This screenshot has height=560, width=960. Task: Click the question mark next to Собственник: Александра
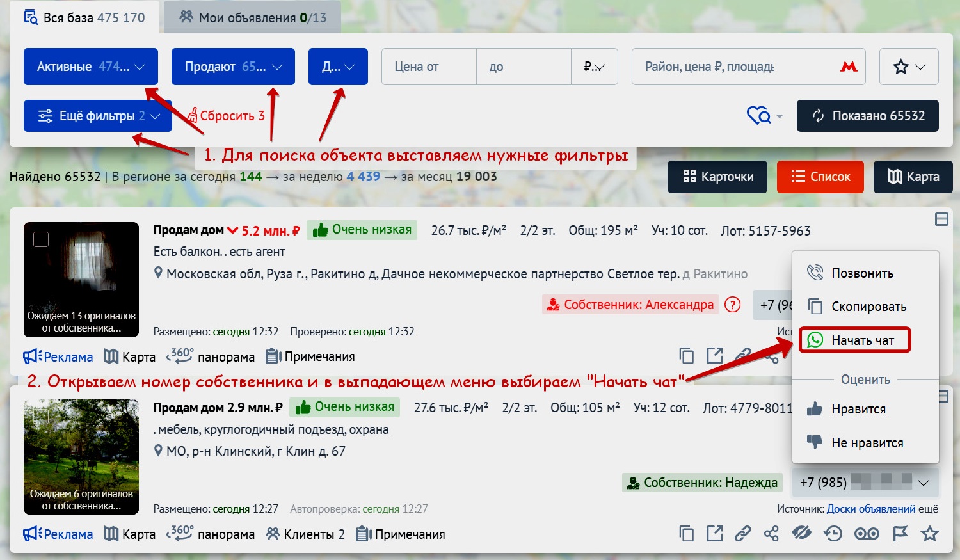[732, 305]
